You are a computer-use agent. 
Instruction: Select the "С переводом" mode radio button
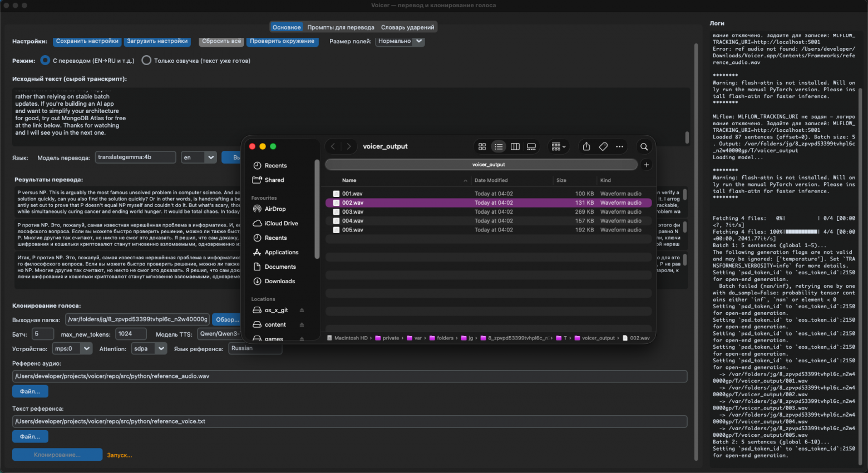[x=46, y=61]
